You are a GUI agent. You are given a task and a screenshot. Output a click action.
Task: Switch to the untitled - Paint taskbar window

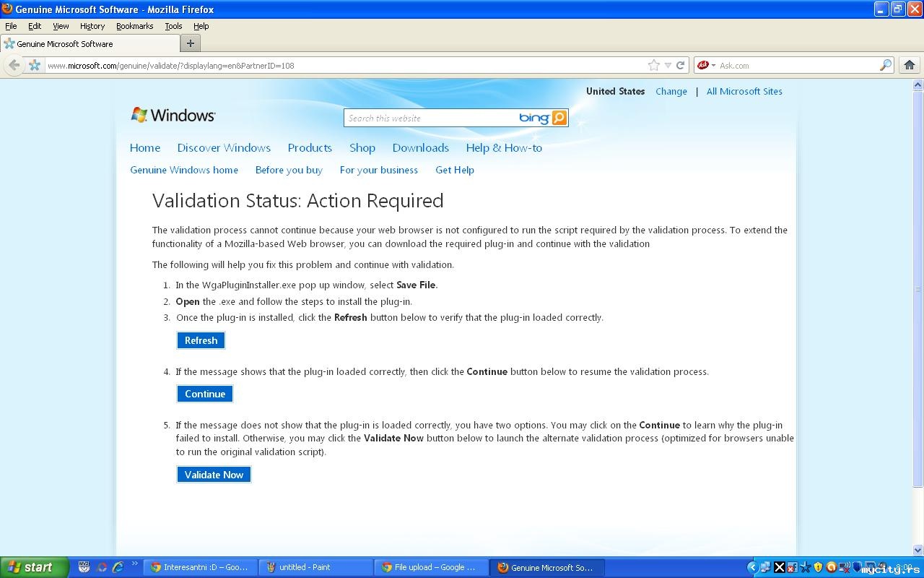click(x=316, y=567)
